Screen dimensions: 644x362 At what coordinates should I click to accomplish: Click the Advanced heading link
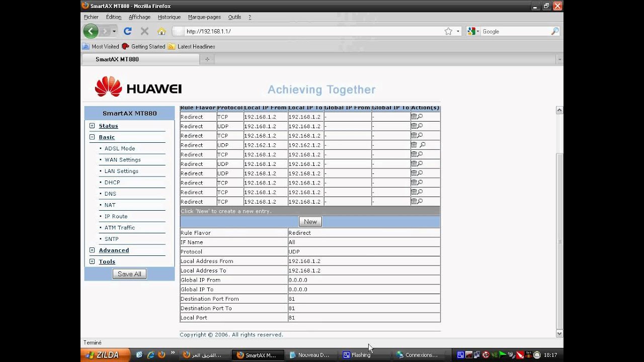[x=114, y=250]
